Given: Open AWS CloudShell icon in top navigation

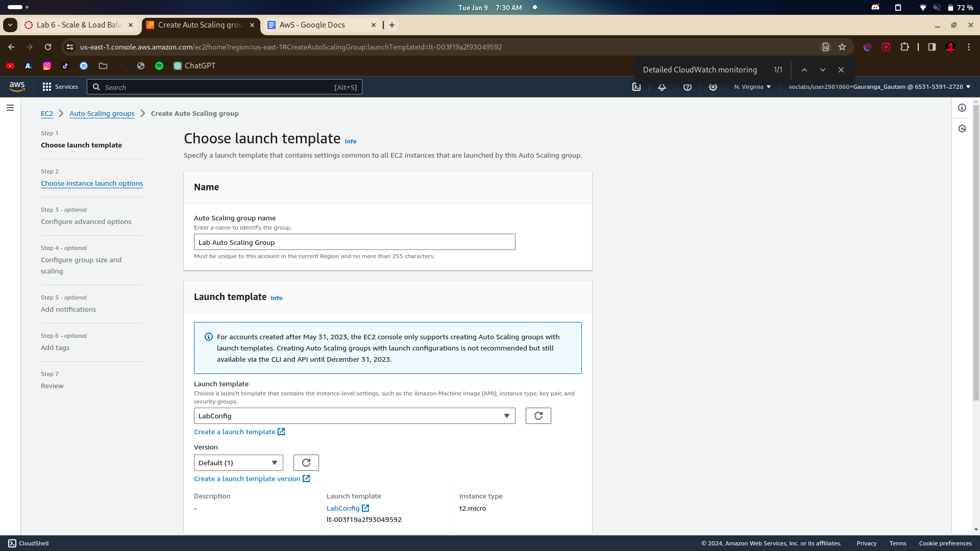Looking at the screenshot, I should pos(636,87).
